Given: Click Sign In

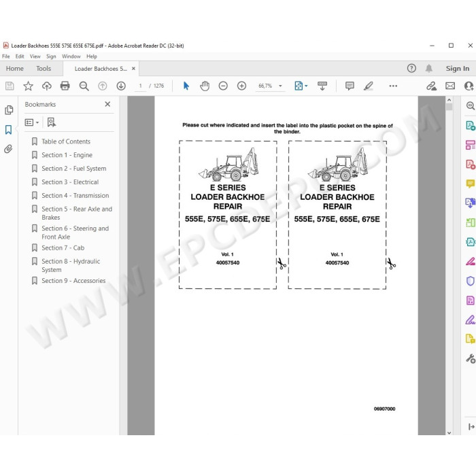Looking at the screenshot, I should pos(458,68).
